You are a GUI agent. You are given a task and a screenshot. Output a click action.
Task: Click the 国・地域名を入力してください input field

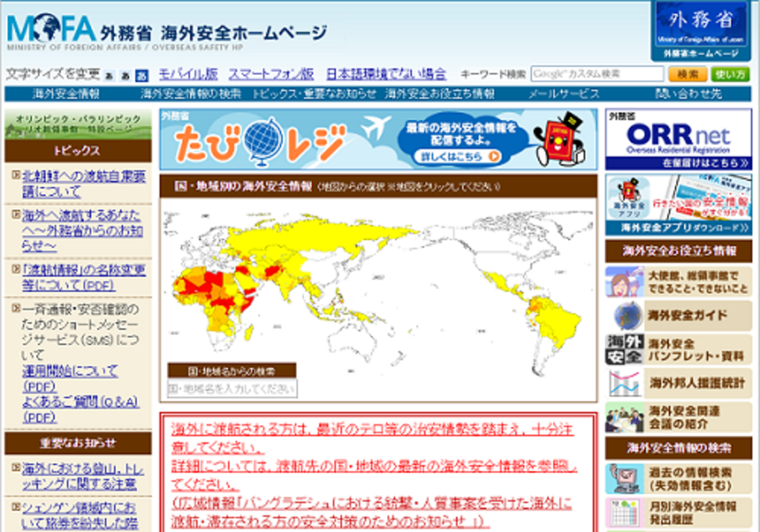(232, 388)
